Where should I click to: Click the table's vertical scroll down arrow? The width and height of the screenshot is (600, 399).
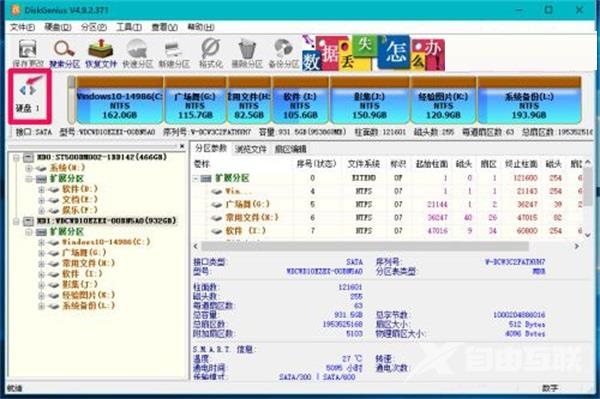pos(588,235)
